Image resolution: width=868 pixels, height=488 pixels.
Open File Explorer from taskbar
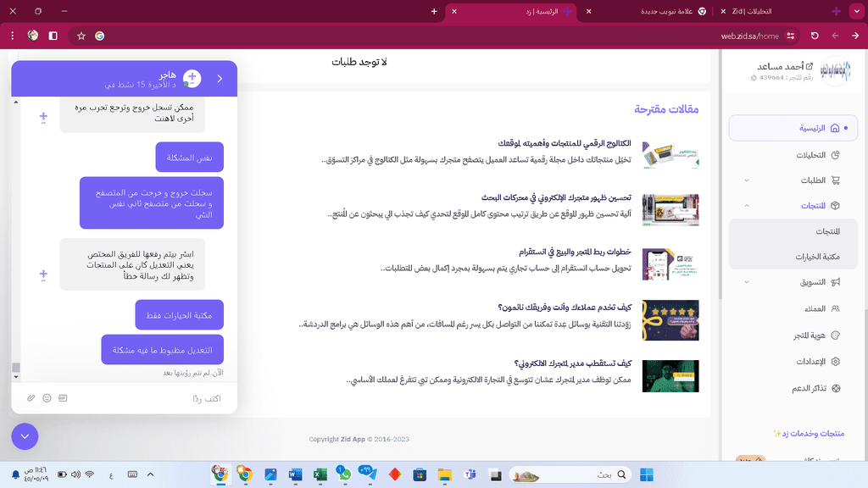pos(444,474)
